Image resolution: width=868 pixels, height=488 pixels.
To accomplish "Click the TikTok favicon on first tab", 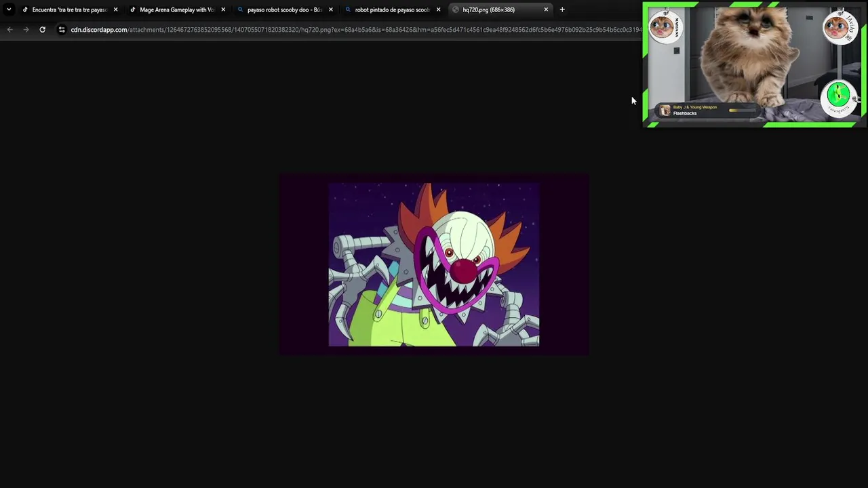I will [x=25, y=9].
